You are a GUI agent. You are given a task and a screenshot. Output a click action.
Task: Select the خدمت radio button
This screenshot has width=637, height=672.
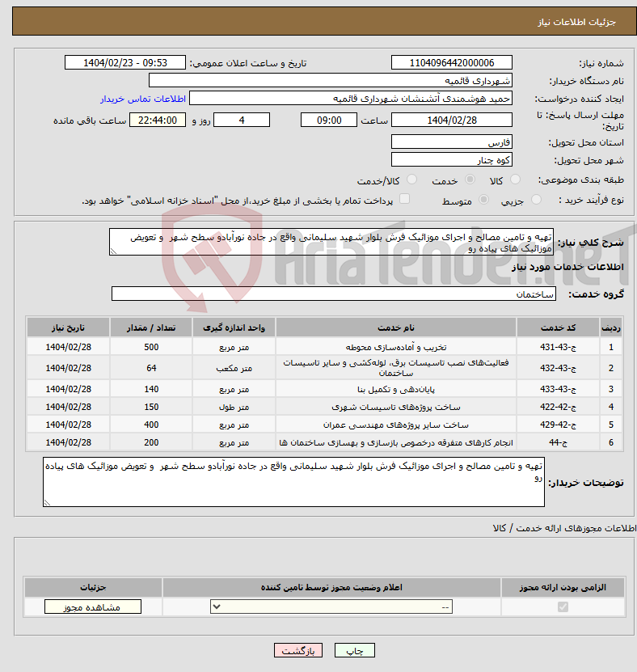(x=470, y=180)
